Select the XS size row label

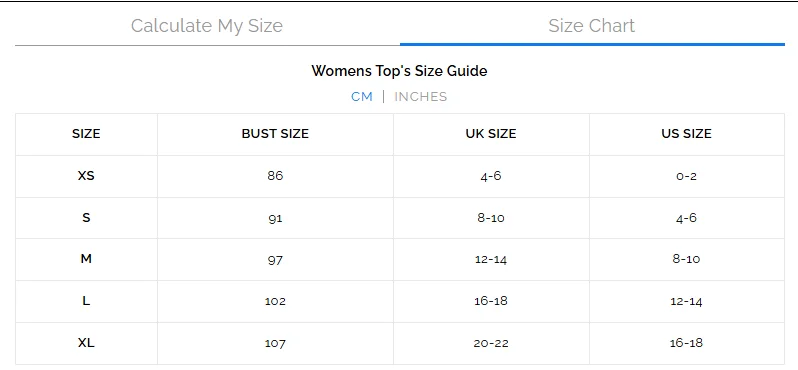tap(86, 176)
